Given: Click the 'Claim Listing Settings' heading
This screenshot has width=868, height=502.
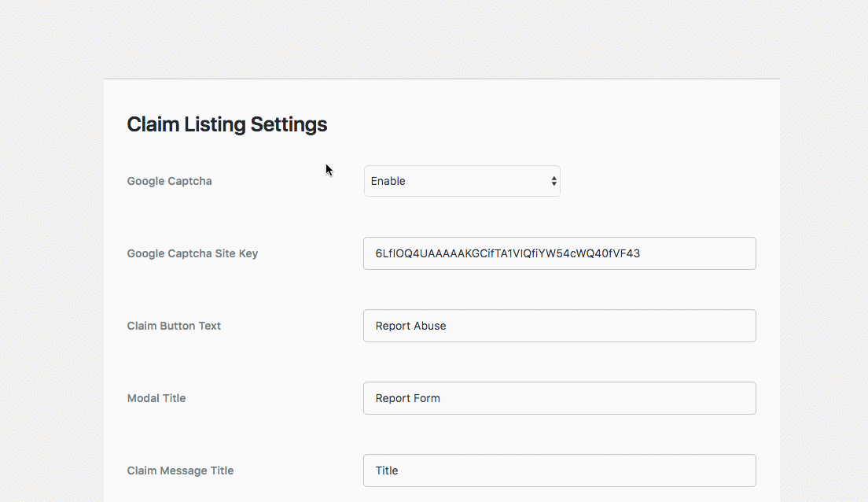Looking at the screenshot, I should (x=227, y=124).
